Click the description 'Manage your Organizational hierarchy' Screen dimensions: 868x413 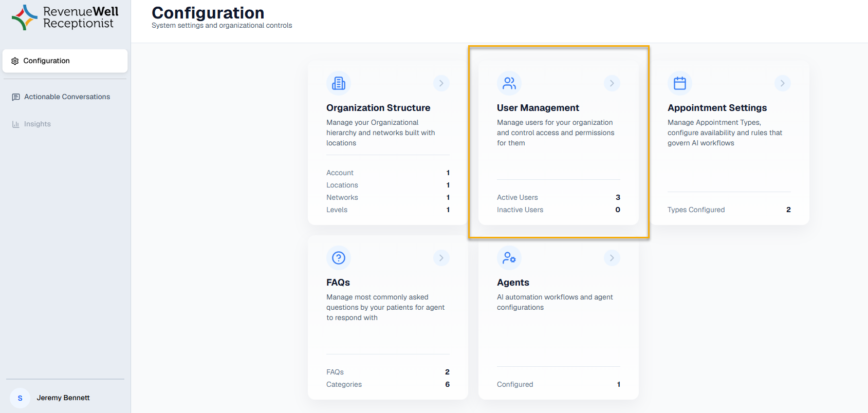click(381, 133)
